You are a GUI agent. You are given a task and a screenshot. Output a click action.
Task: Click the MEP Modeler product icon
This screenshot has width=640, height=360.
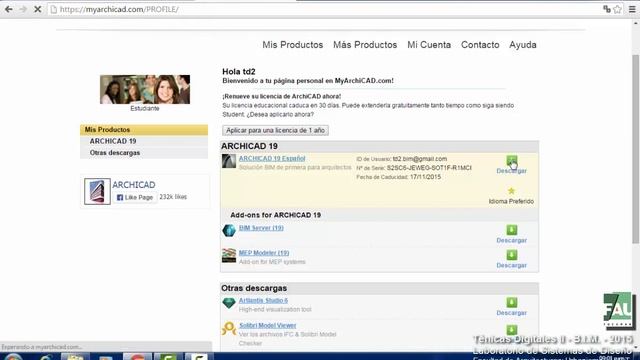[x=229, y=256]
